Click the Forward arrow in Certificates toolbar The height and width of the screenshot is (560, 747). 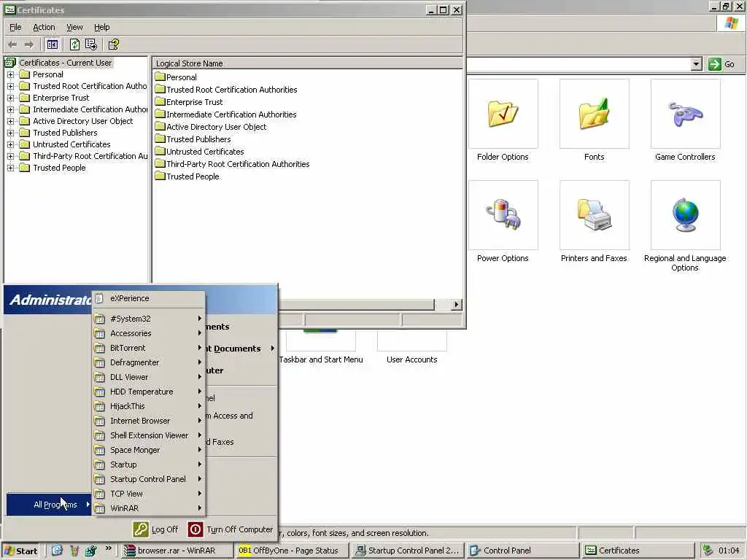click(x=29, y=44)
